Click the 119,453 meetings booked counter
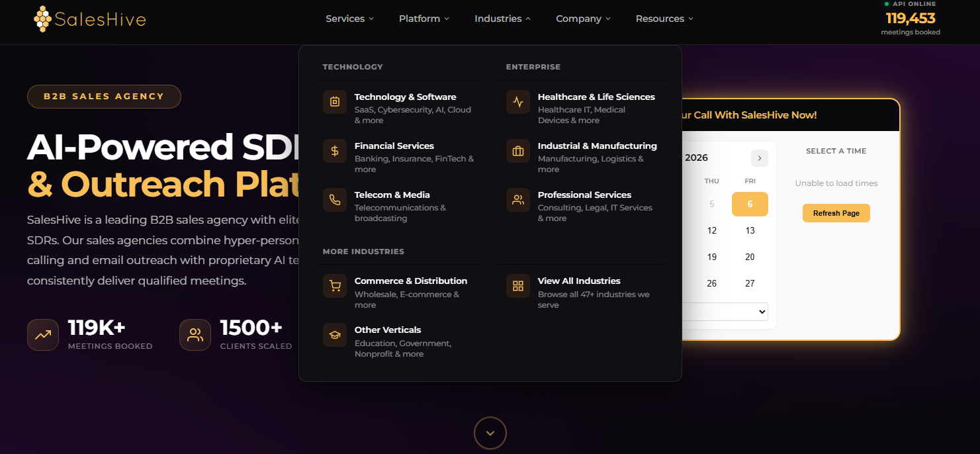The image size is (980, 454). pos(911,23)
